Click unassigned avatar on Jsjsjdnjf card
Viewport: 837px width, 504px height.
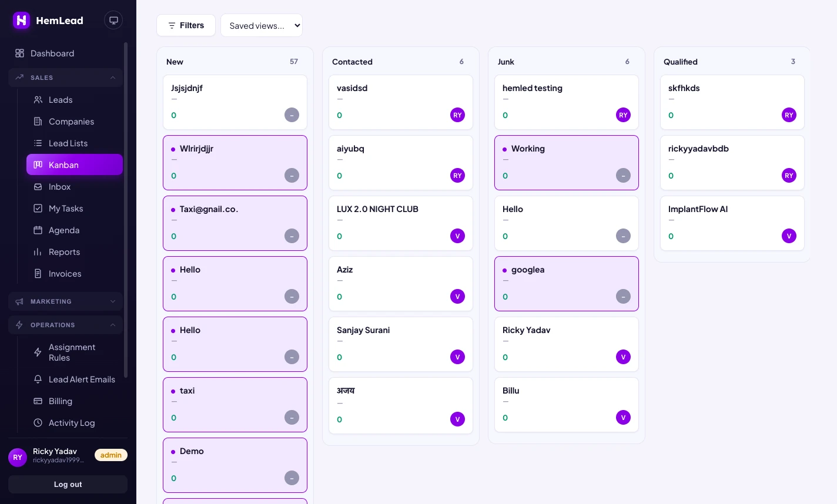pos(292,115)
